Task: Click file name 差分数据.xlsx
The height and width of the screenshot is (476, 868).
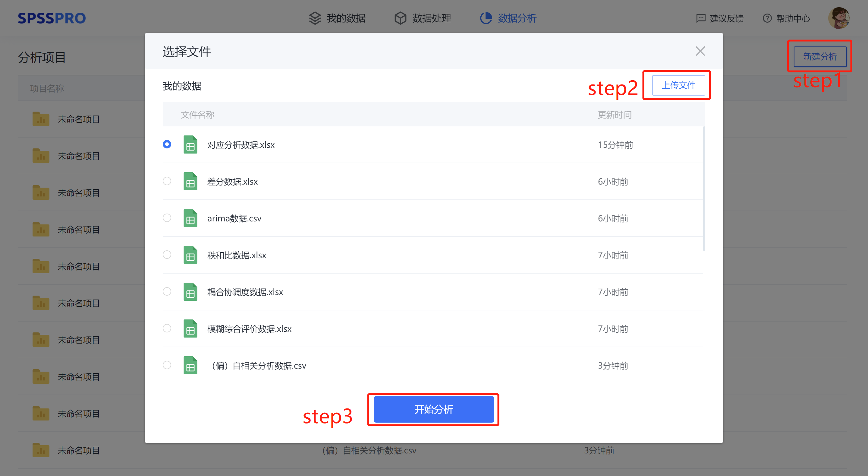Action: (232, 182)
